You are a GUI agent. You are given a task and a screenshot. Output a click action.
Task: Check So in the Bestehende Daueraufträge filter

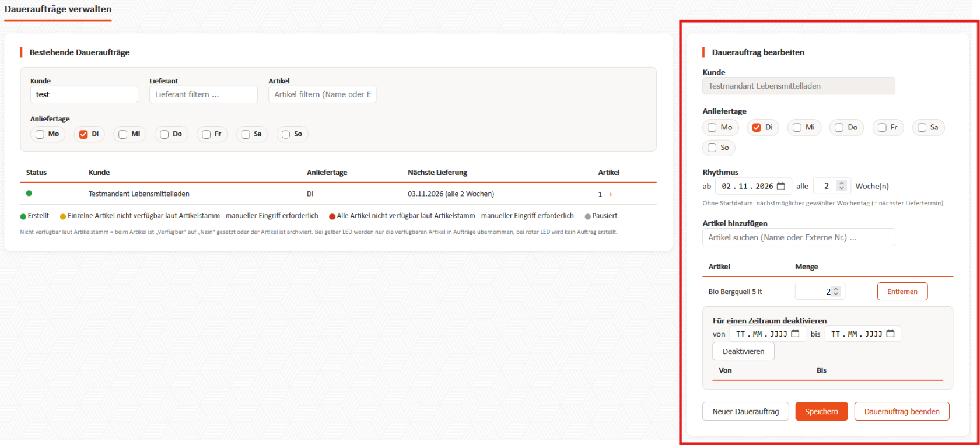[286, 134]
